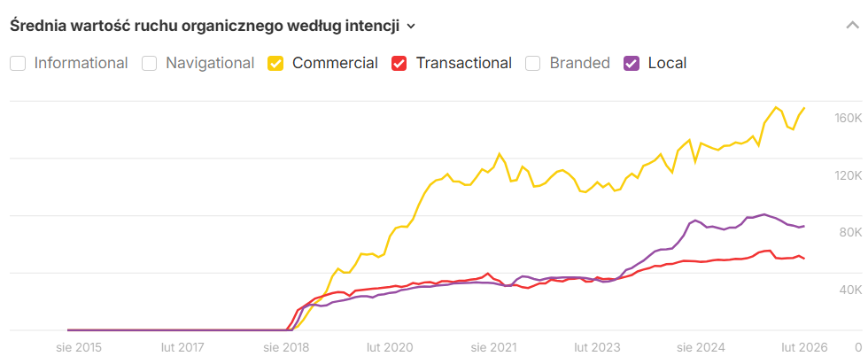
Task: Uncheck the purple Local checkbox
Action: [632, 63]
